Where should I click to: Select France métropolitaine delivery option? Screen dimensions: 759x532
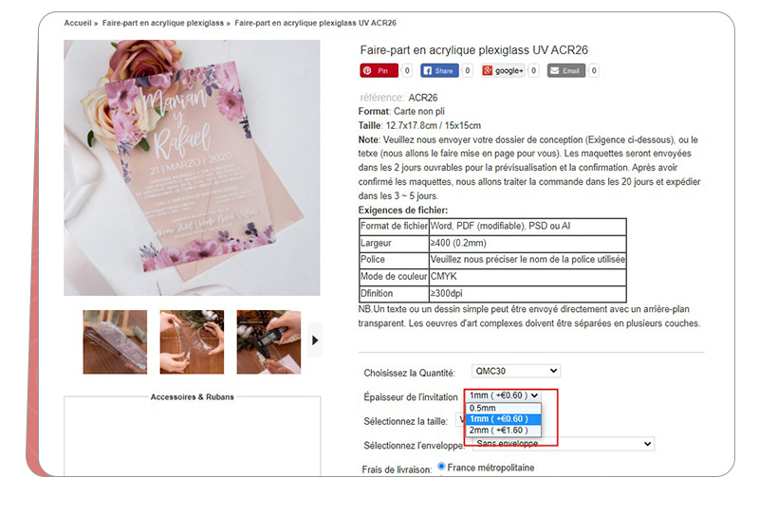tap(441, 467)
